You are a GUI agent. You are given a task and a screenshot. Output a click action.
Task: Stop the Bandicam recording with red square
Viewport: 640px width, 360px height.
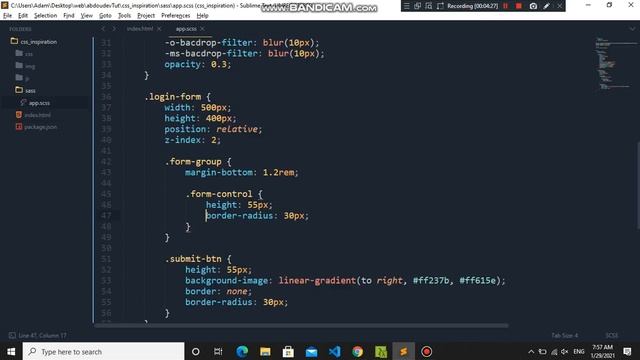point(518,6)
